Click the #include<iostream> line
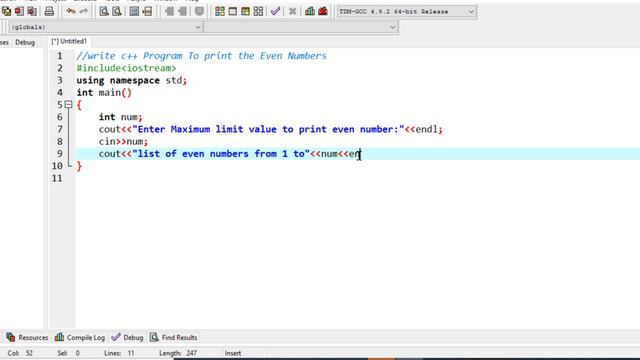 point(126,68)
